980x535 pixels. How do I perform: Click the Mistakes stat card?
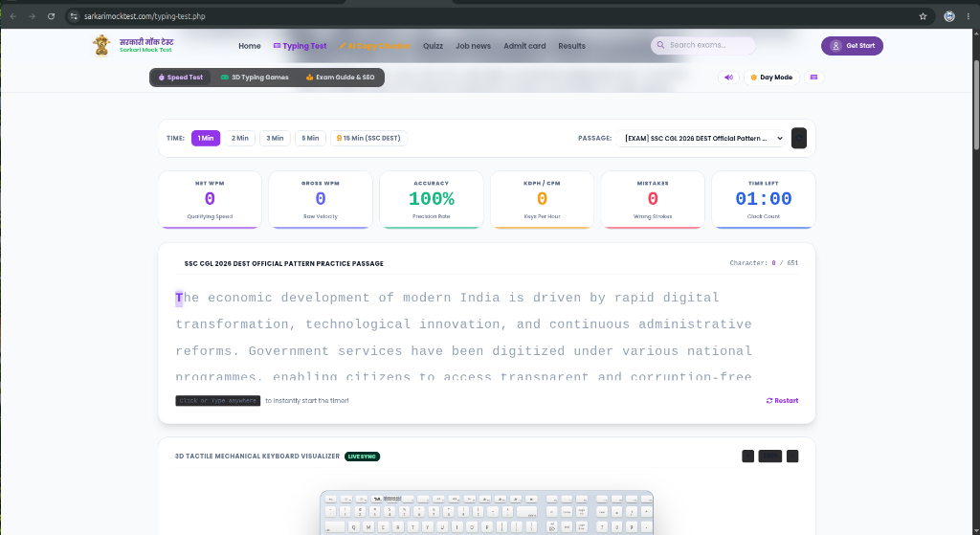[x=653, y=199]
